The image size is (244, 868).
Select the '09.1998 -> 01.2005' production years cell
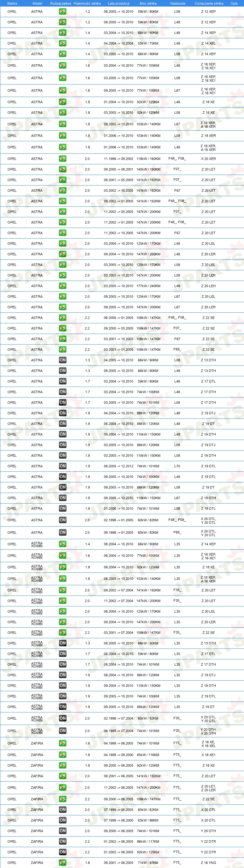(118, 533)
